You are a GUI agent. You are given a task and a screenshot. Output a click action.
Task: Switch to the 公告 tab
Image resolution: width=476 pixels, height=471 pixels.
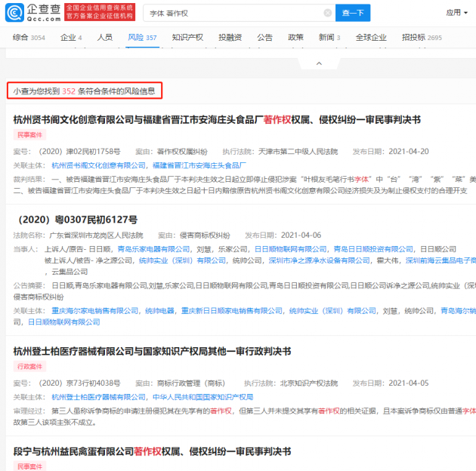[x=264, y=38]
